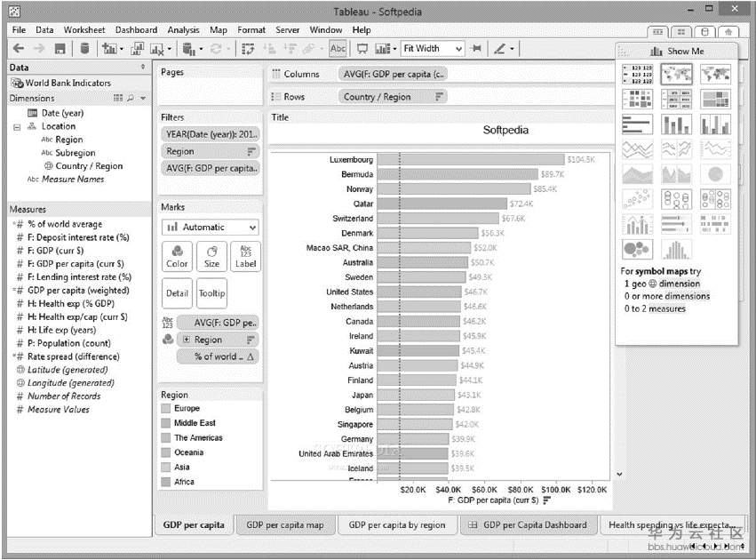Viewport: 756px width, 560px height.
Task: Click the Back arrow in the toolbar
Action: 19,48
